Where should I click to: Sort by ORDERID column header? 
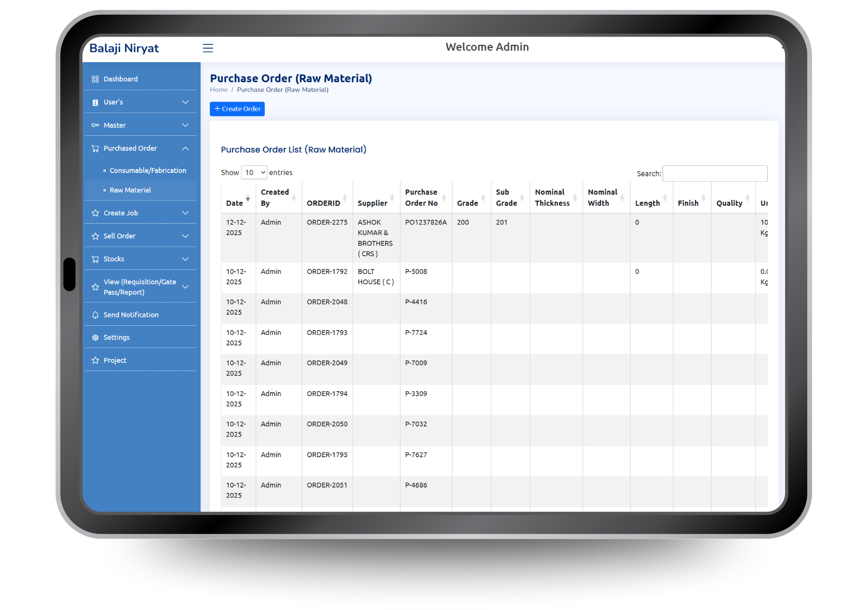(324, 203)
